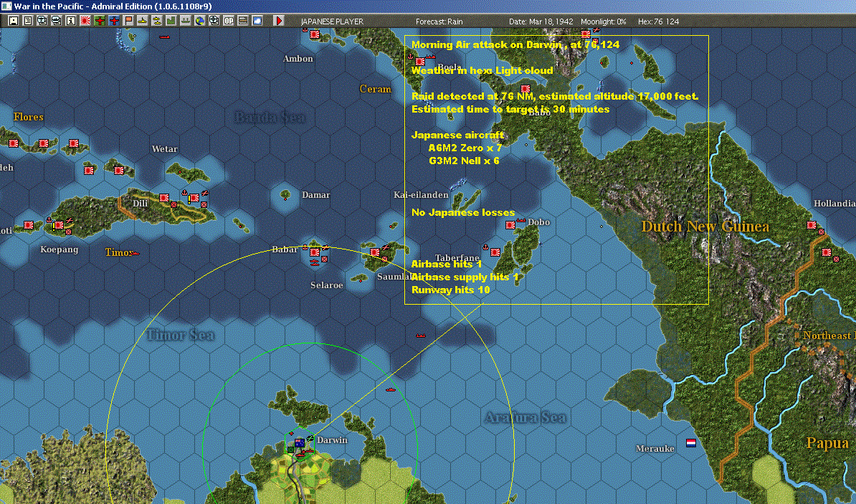Click the orange flag toolbar icon
856x504 pixels.
pos(128,21)
